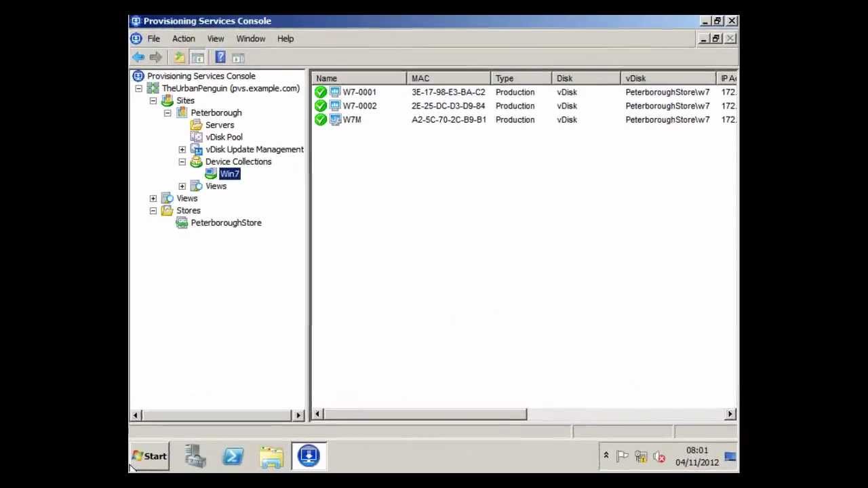The height and width of the screenshot is (488, 868).
Task: Select the Peterborough site
Action: tap(216, 113)
